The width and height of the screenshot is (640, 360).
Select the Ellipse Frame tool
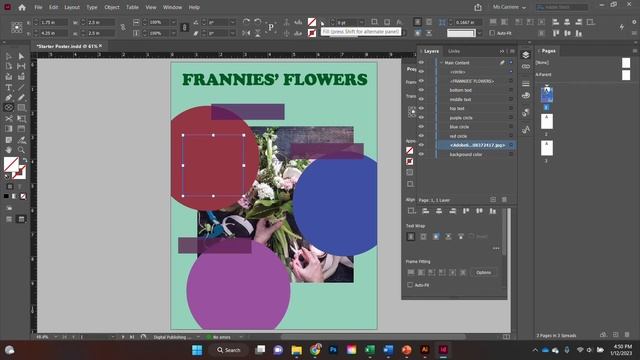(8, 108)
